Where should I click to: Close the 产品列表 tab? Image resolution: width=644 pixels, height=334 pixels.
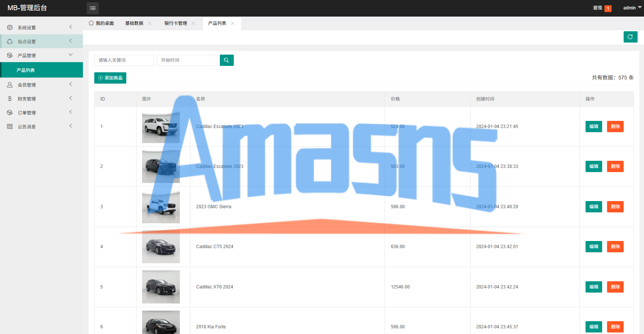pos(233,23)
